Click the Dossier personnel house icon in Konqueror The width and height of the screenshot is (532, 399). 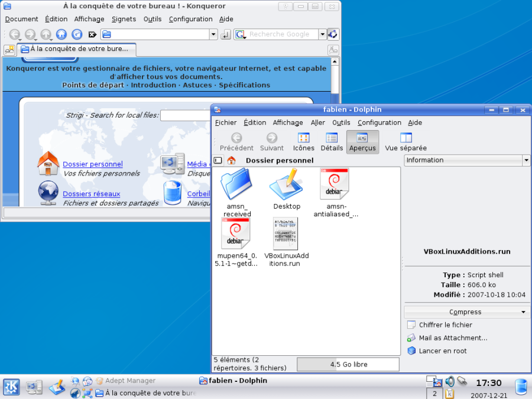click(x=48, y=163)
